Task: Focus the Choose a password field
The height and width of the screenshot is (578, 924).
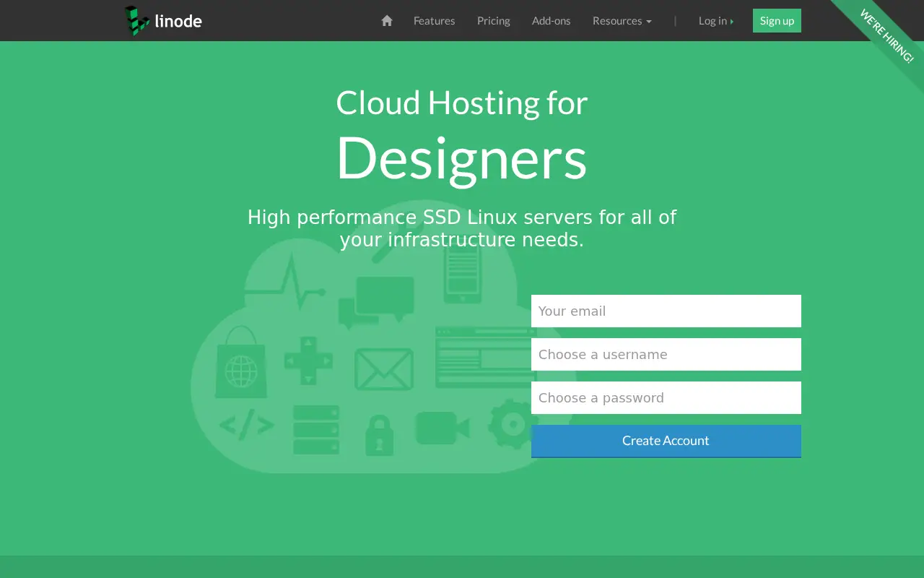Action: [666, 397]
